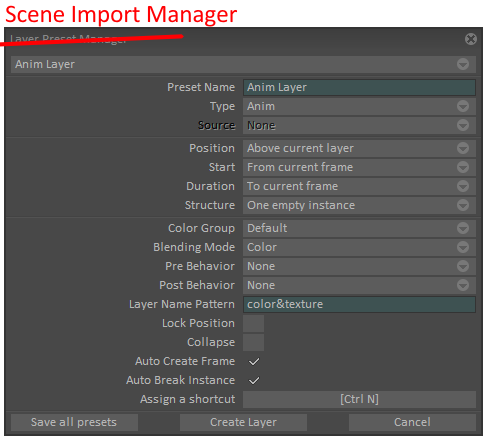The image size is (485, 438).
Task: Click the Auto Create Frame label
Action: coord(185,361)
